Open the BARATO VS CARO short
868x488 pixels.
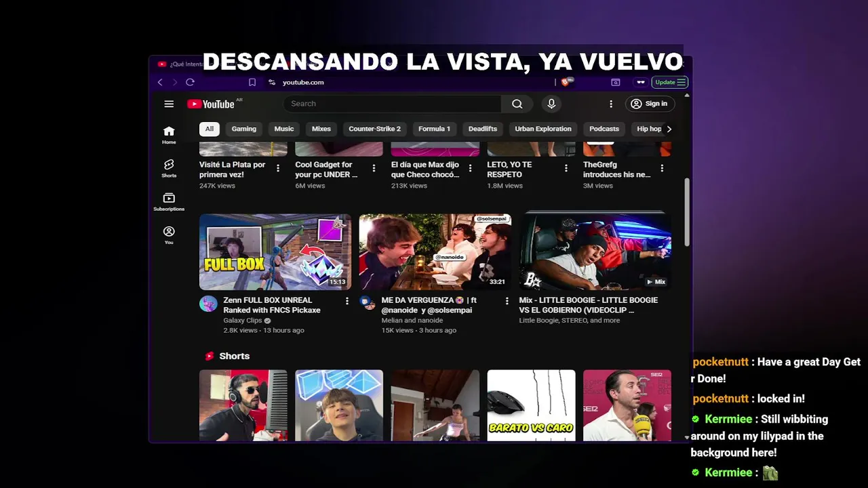point(531,405)
